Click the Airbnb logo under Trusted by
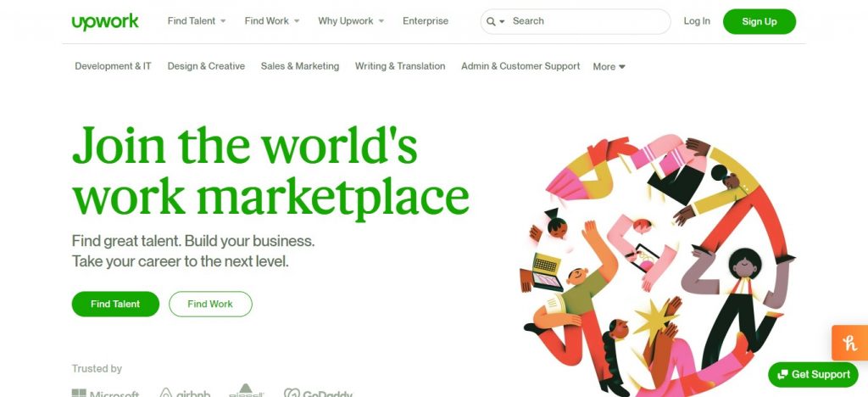 pyautogui.click(x=185, y=393)
